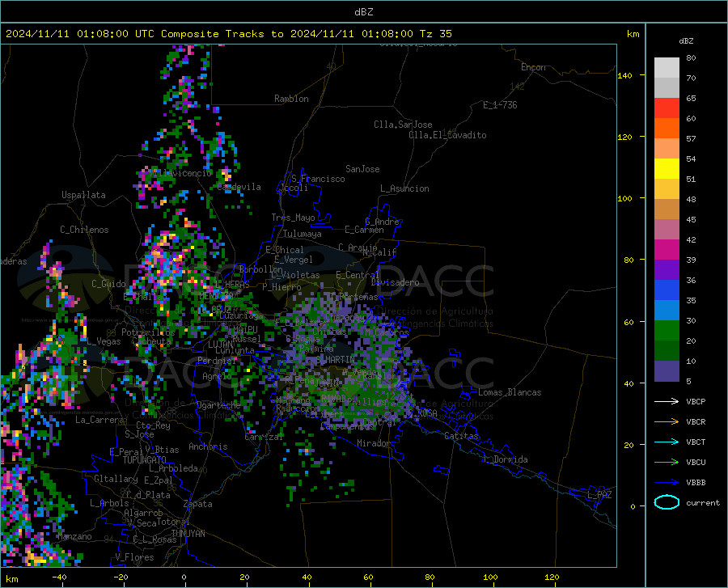Click the dBZ label above the color scale
Screen dimensions: 728x588
coord(686,40)
